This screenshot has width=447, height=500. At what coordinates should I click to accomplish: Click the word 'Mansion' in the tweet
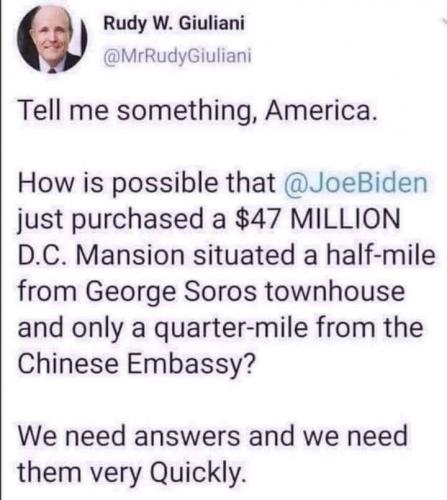pos(131,255)
